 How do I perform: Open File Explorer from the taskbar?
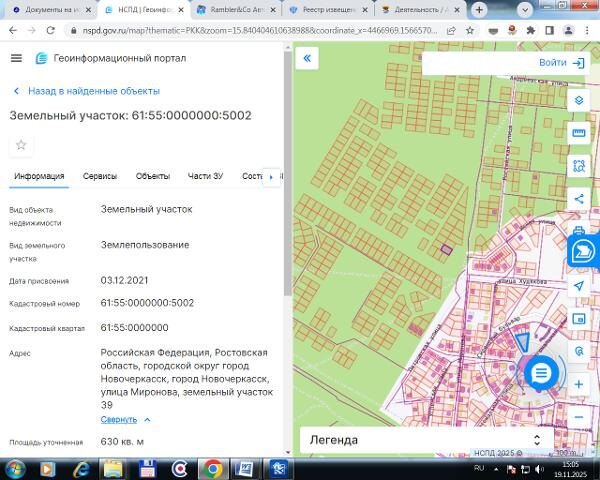113,469
